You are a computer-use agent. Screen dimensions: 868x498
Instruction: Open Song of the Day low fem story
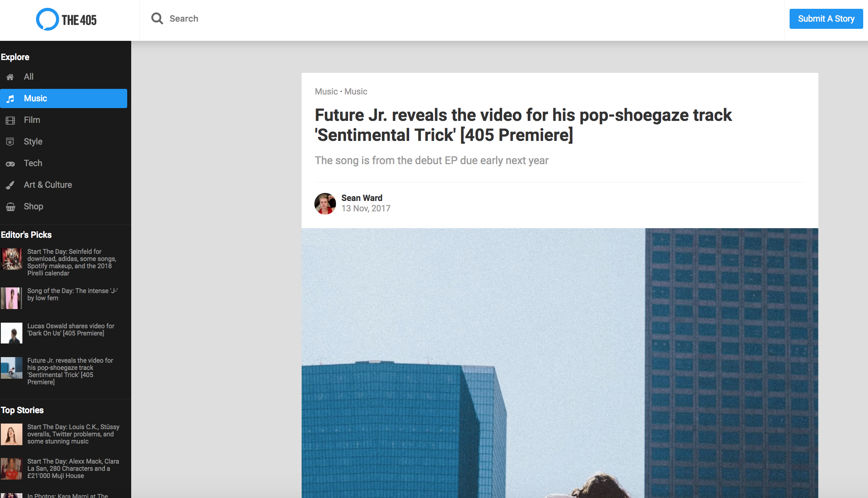point(72,294)
